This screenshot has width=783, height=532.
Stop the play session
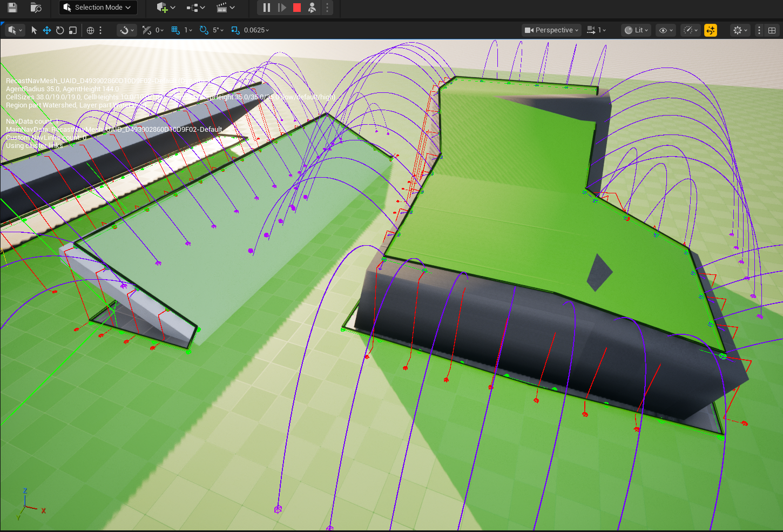[x=297, y=8]
